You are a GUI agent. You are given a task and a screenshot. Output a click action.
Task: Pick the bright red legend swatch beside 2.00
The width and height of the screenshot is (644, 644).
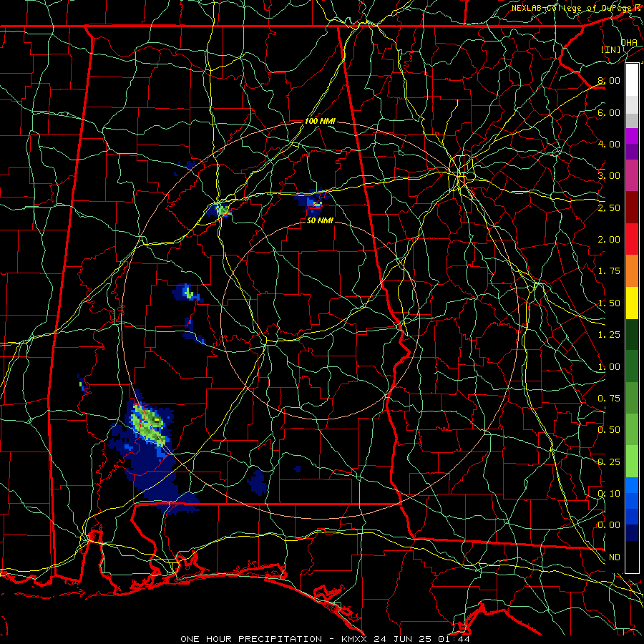[632, 239]
